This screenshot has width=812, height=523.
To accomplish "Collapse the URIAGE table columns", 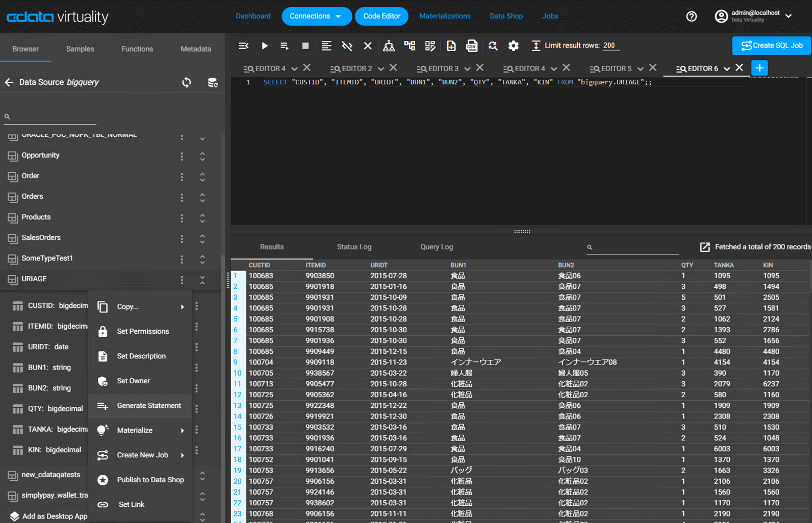I will 202,279.
